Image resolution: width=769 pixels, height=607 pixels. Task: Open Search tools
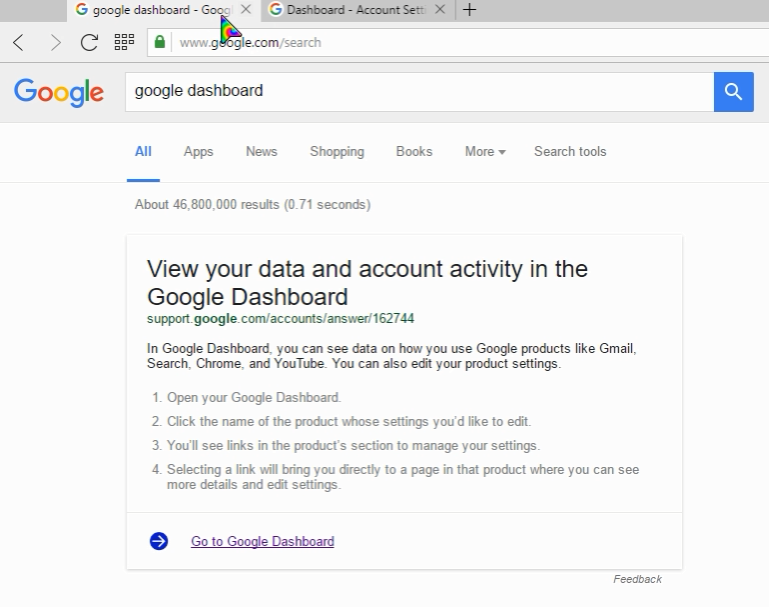coord(570,152)
